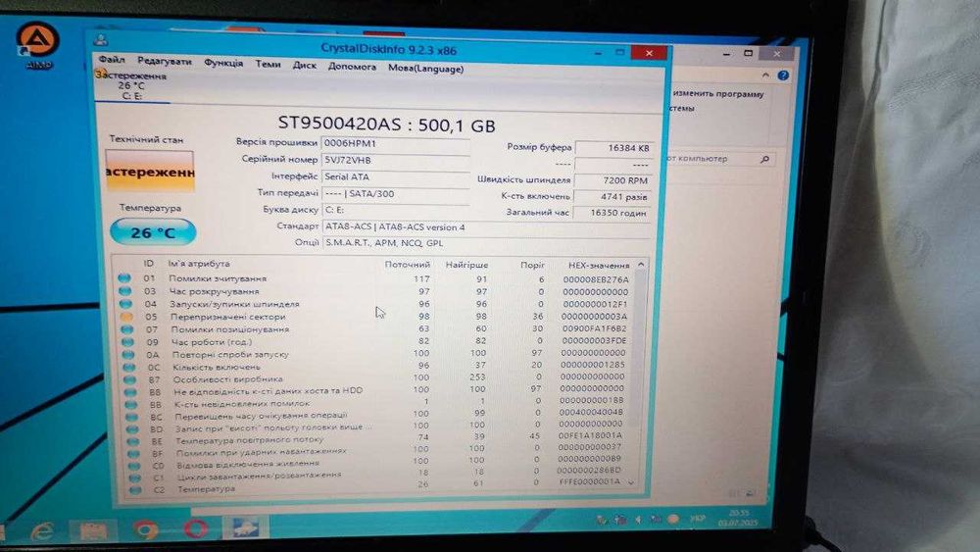Image resolution: width=980 pixels, height=552 pixels.
Task: Click status icon for Запуски/зупинки шпинделя row
Action: pyautogui.click(x=125, y=303)
